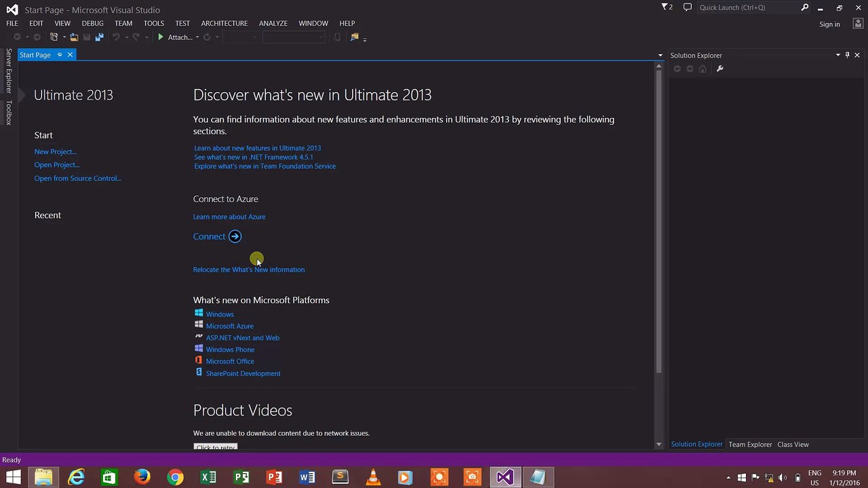This screenshot has height=488, width=868.
Task: Open the New Project split-button arrow
Action: click(63, 37)
